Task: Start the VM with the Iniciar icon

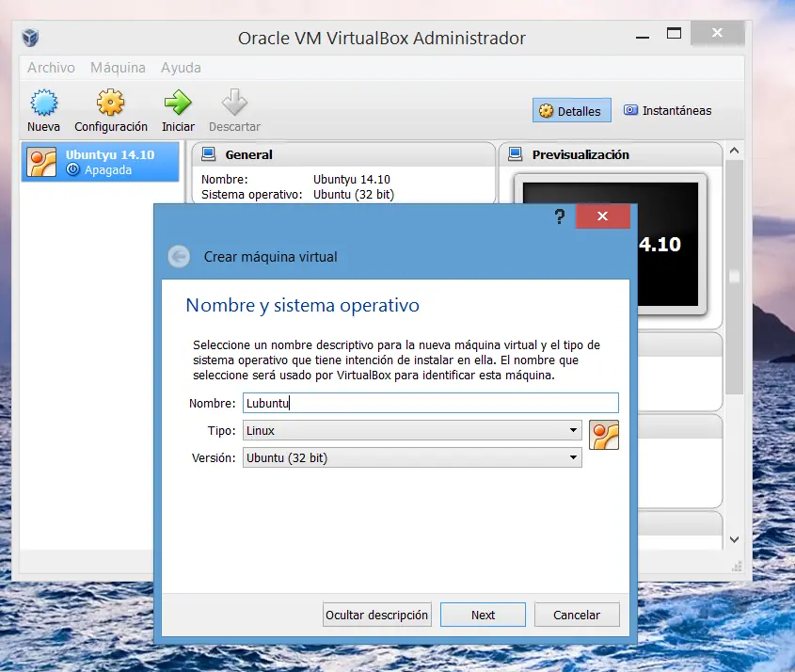Action: click(178, 108)
